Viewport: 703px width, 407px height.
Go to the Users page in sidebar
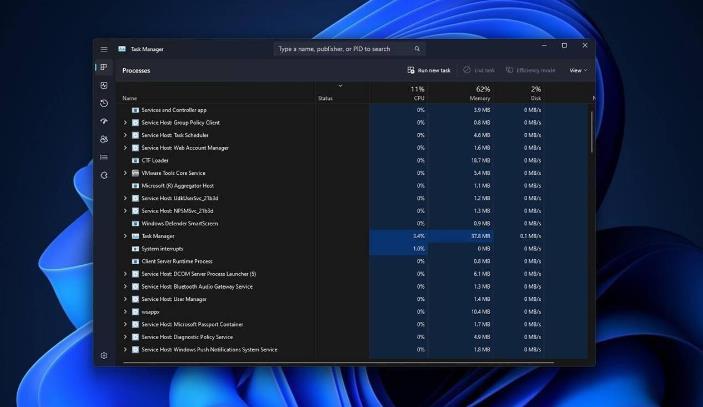pos(103,139)
